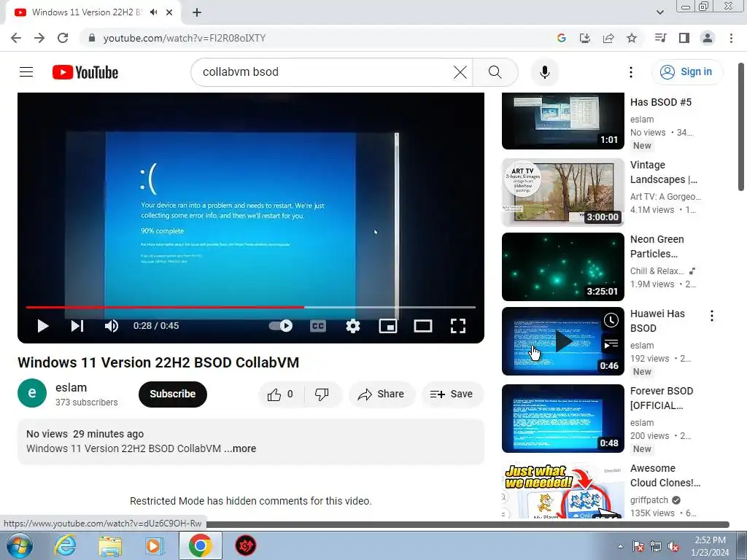Subscribe to eslam channel
This screenshot has height=560, width=747.
(173, 394)
